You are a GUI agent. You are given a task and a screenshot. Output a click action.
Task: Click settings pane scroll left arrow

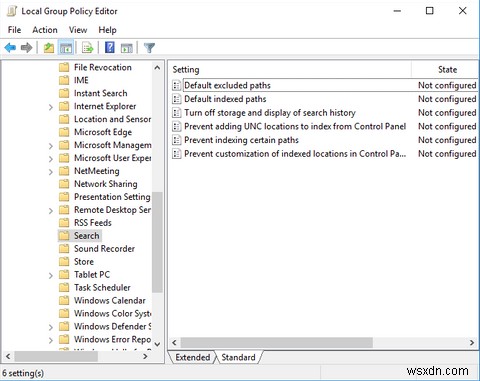click(174, 342)
